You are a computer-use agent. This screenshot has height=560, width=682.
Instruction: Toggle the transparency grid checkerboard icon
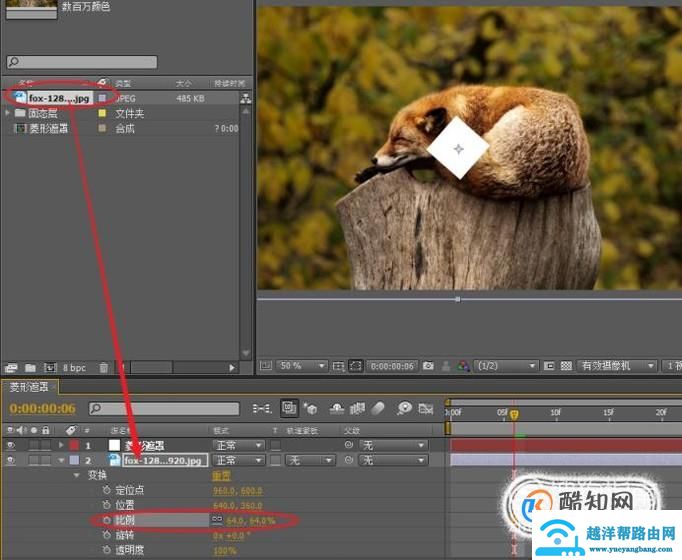click(x=566, y=366)
